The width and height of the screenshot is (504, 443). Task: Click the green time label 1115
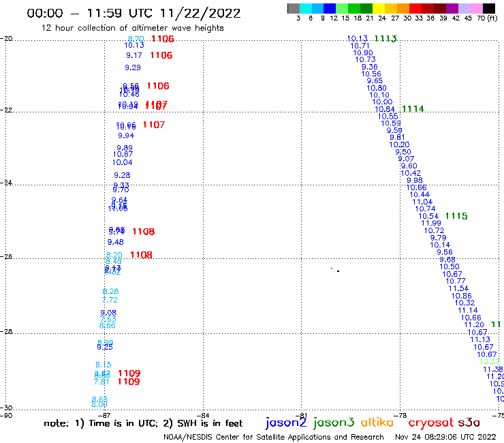coord(456,216)
